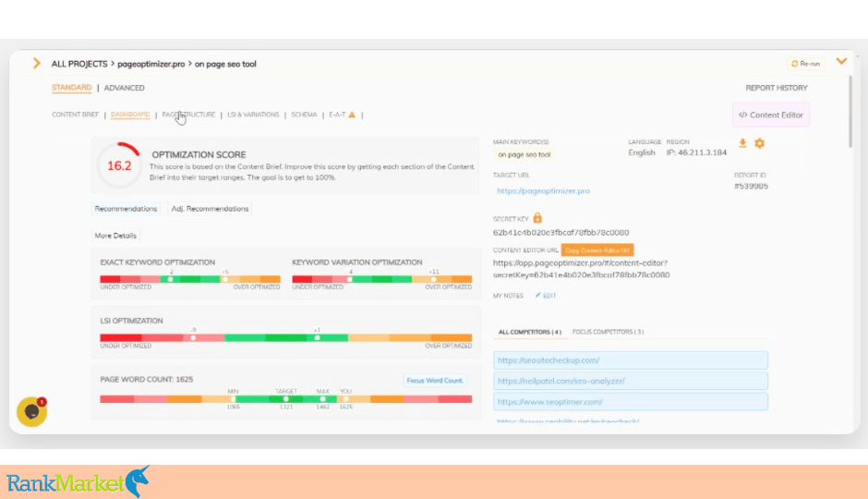This screenshot has height=499, width=868.
Task: Switch to ADVANCED view
Action: tap(124, 88)
